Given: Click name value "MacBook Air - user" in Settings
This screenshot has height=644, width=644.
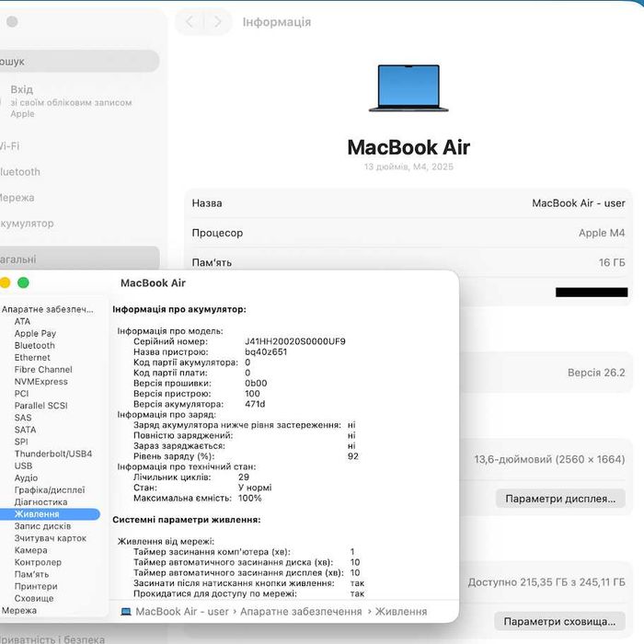Looking at the screenshot, I should tap(579, 203).
